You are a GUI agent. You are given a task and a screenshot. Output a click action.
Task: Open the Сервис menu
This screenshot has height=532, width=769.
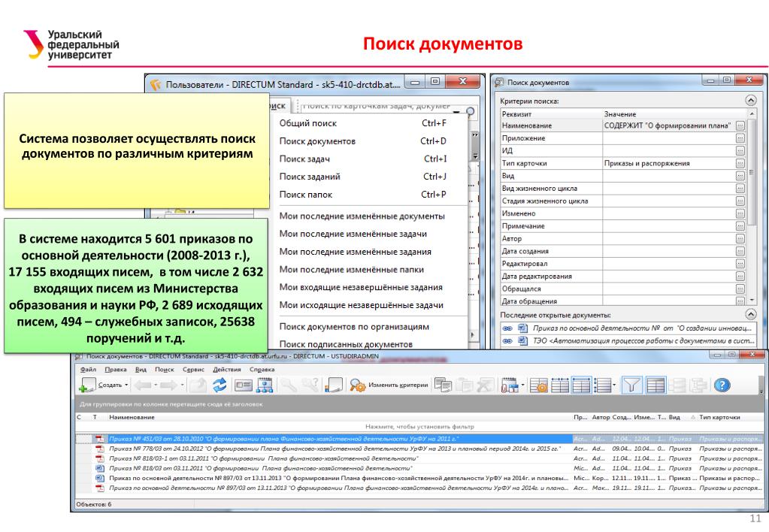[x=193, y=370]
